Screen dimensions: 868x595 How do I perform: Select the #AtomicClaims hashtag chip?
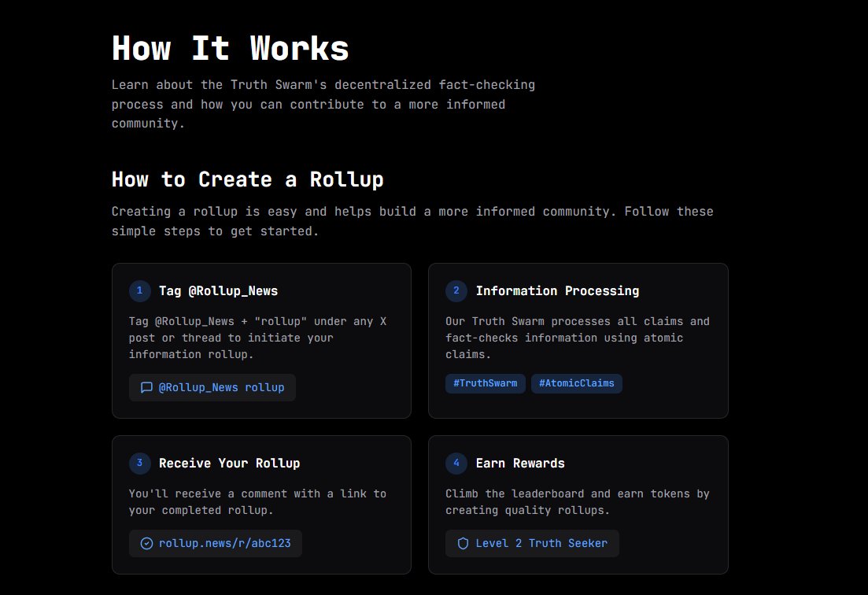(577, 383)
